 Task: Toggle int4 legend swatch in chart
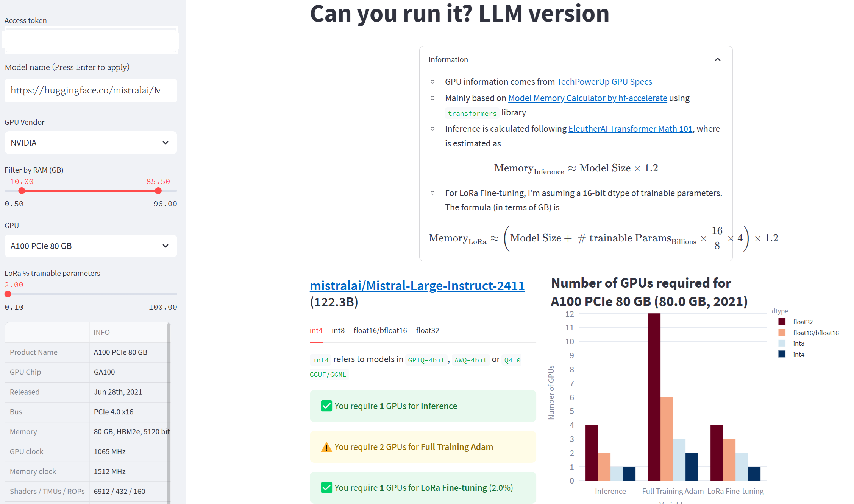coord(782,354)
